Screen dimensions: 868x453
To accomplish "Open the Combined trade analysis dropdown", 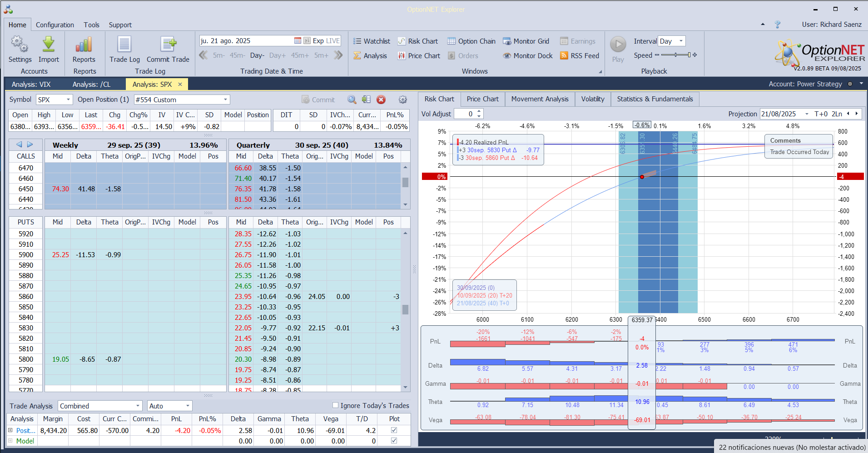I will pyautogui.click(x=138, y=406).
